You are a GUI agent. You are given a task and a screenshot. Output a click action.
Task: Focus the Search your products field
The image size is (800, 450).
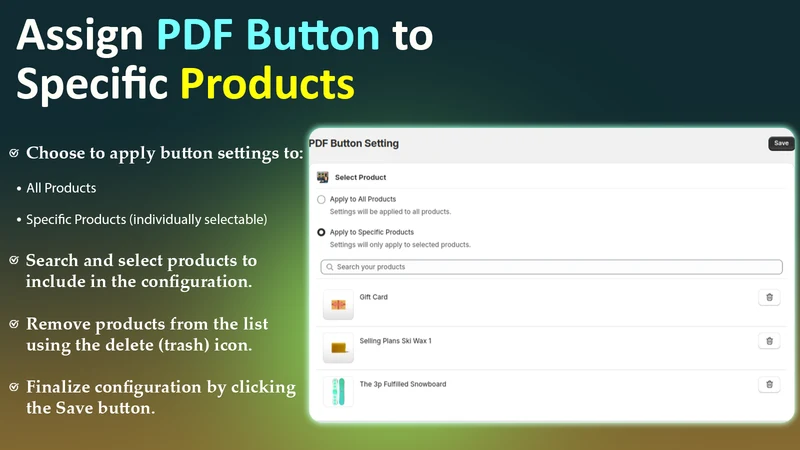point(552,267)
